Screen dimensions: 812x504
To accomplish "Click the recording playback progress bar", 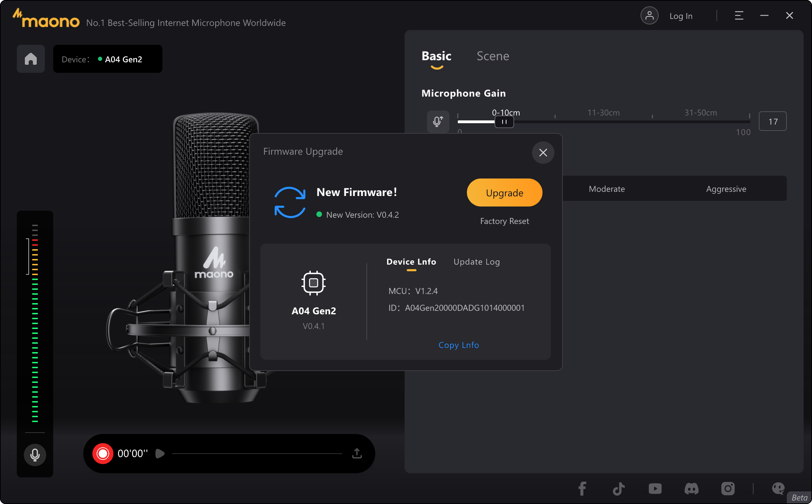I will [257, 454].
